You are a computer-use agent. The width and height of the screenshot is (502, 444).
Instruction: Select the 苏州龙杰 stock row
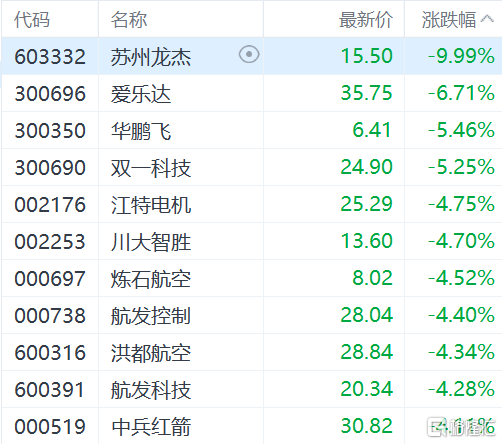pyautogui.click(x=252, y=56)
